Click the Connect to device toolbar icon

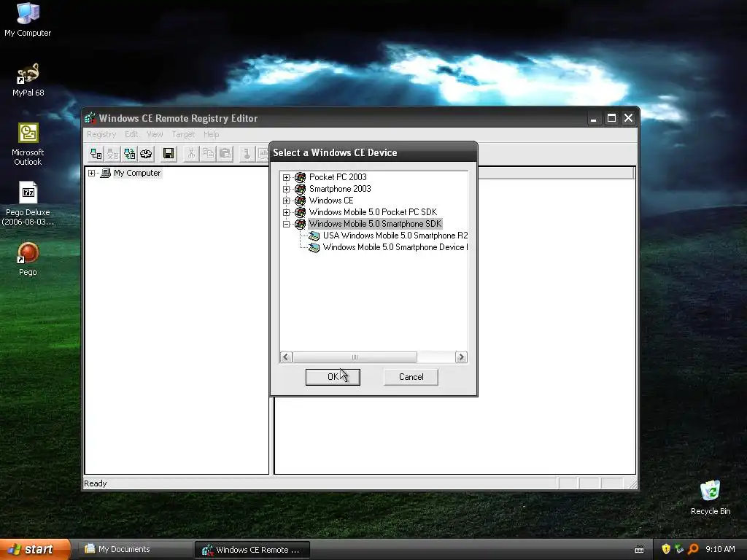tap(96, 153)
